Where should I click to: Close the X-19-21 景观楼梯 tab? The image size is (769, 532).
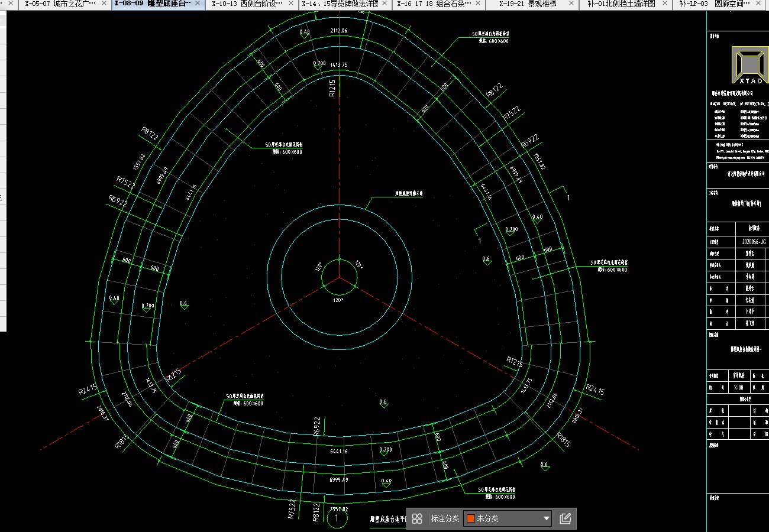coord(571,4)
